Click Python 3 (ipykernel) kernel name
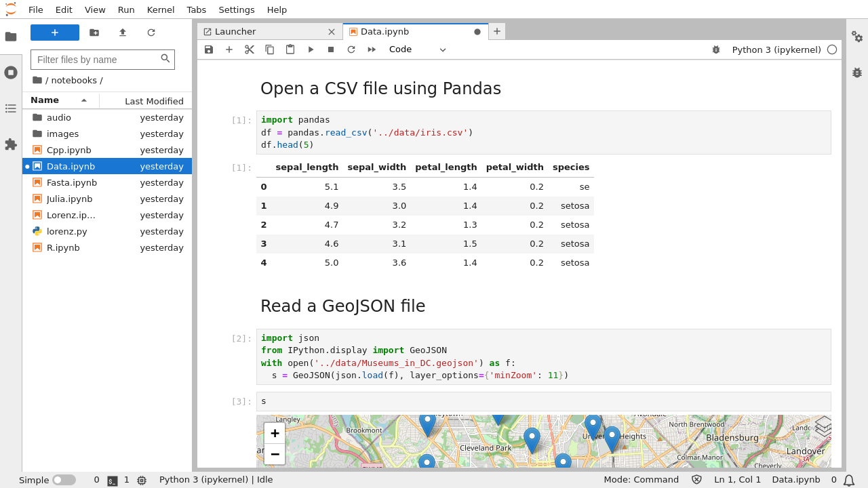Screen dimensions: 868x488 (x=776, y=49)
